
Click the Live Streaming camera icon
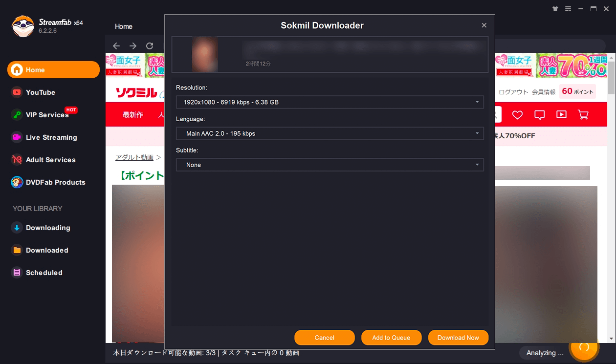17,137
